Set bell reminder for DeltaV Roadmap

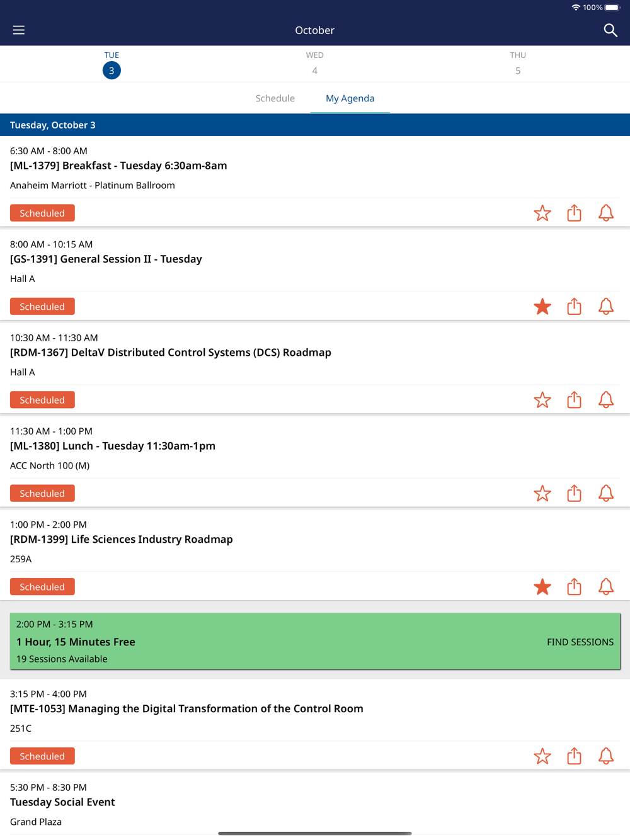coord(606,400)
